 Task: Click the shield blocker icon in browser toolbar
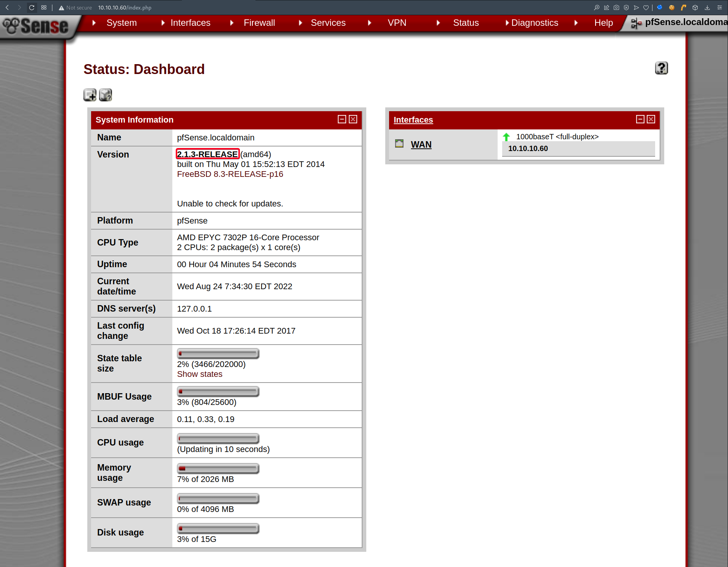click(x=626, y=8)
